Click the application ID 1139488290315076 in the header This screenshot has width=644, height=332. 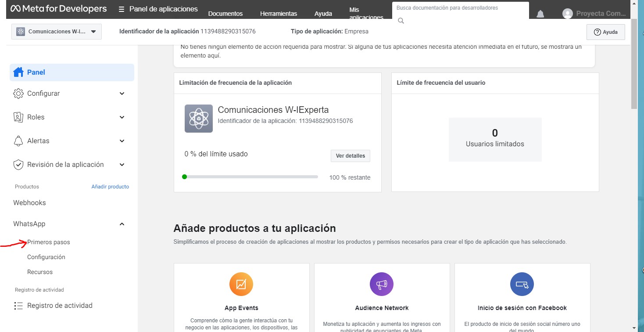228,32
